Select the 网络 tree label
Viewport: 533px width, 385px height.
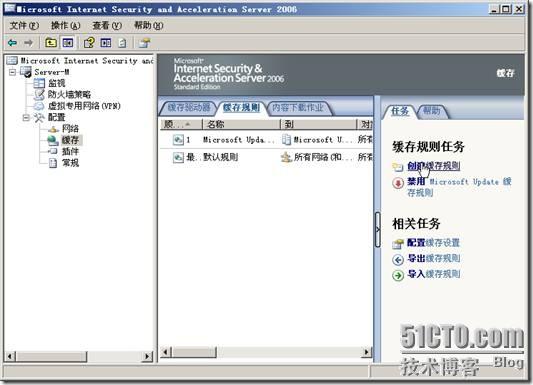(70, 129)
